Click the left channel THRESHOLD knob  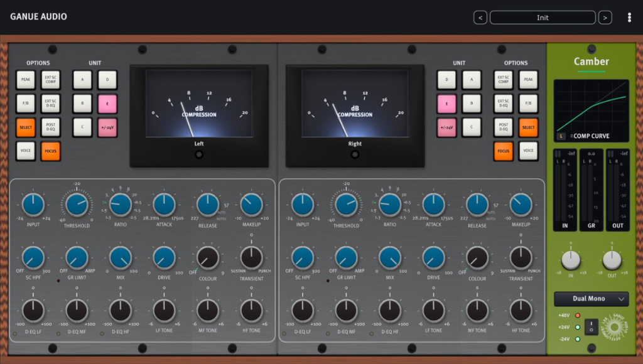(77, 205)
